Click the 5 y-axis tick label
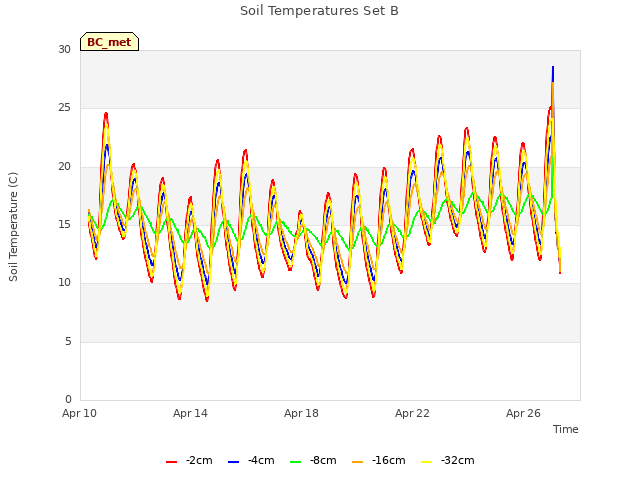This screenshot has height=480, width=640. [x=68, y=341]
